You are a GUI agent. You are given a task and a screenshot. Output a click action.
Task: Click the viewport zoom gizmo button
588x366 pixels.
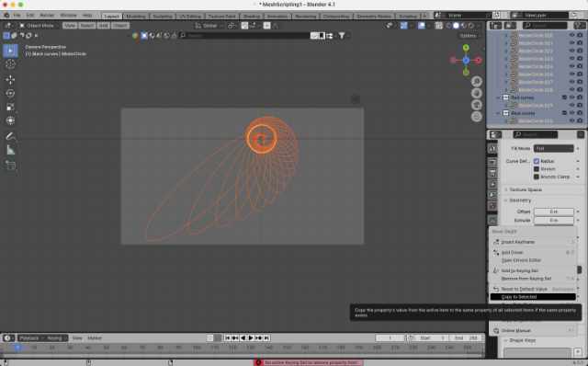[477, 82]
